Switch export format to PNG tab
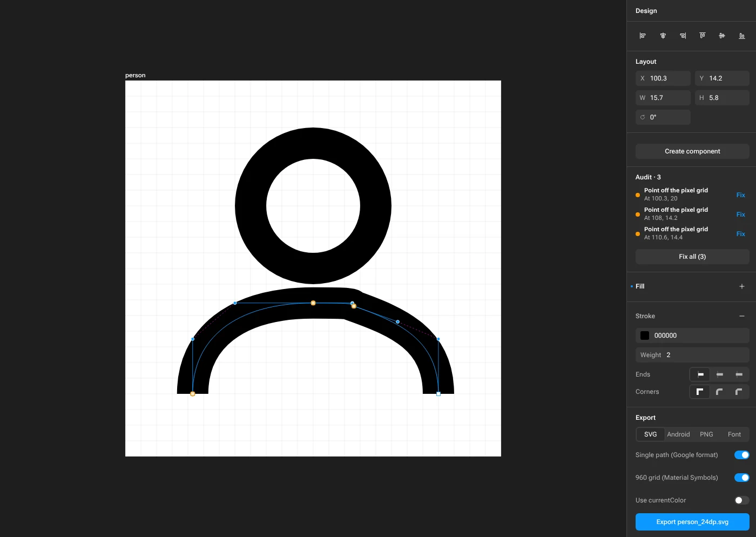The image size is (756, 537). tap(706, 434)
